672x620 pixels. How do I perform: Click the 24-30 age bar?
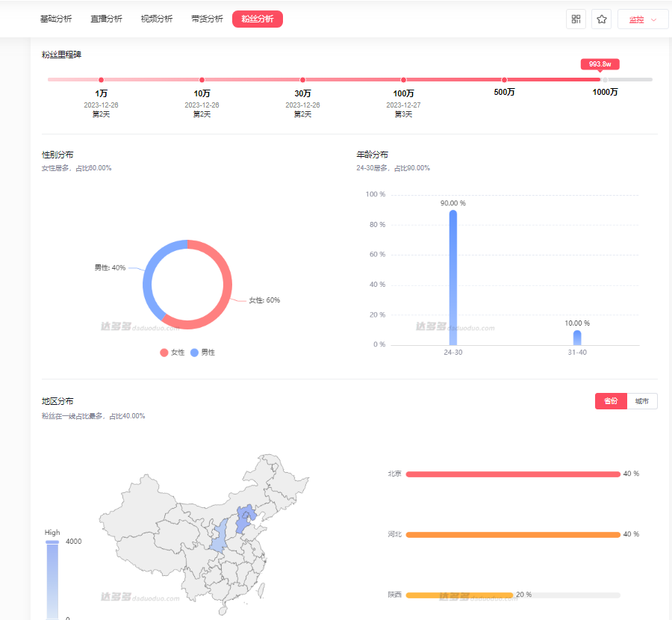point(453,278)
